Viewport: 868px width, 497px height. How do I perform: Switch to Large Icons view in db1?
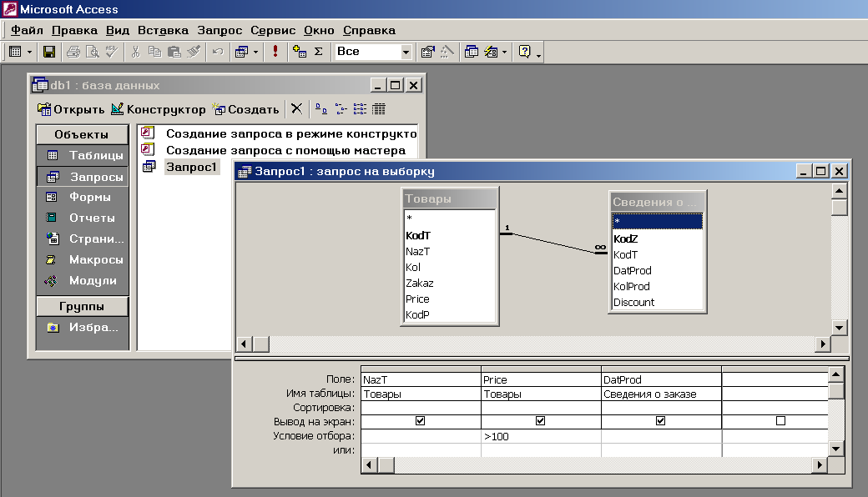tap(321, 108)
